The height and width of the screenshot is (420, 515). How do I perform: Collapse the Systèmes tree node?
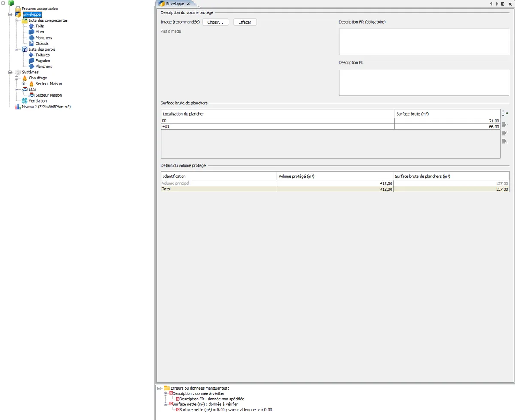point(10,72)
